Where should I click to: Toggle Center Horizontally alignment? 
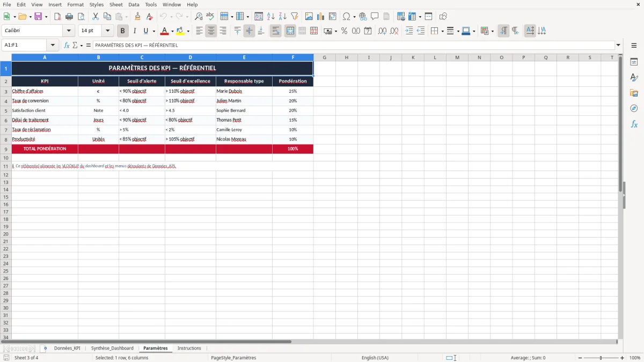click(x=211, y=31)
